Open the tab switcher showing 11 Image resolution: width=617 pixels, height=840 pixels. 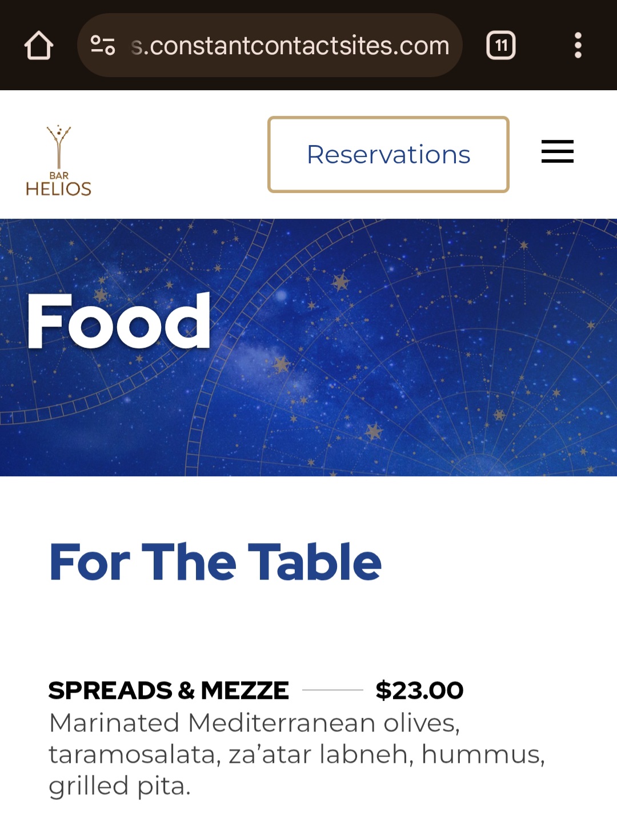click(500, 45)
